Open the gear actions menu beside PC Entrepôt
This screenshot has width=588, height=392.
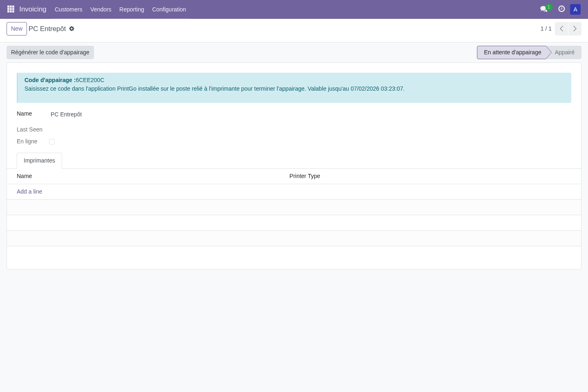click(72, 29)
